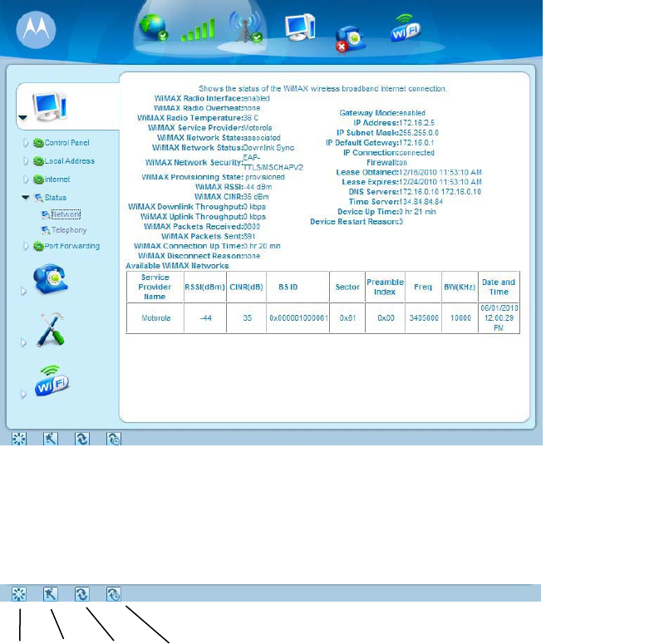Click the starburst icon in the detached strip with callout lines
659x644 pixels.
[19, 594]
